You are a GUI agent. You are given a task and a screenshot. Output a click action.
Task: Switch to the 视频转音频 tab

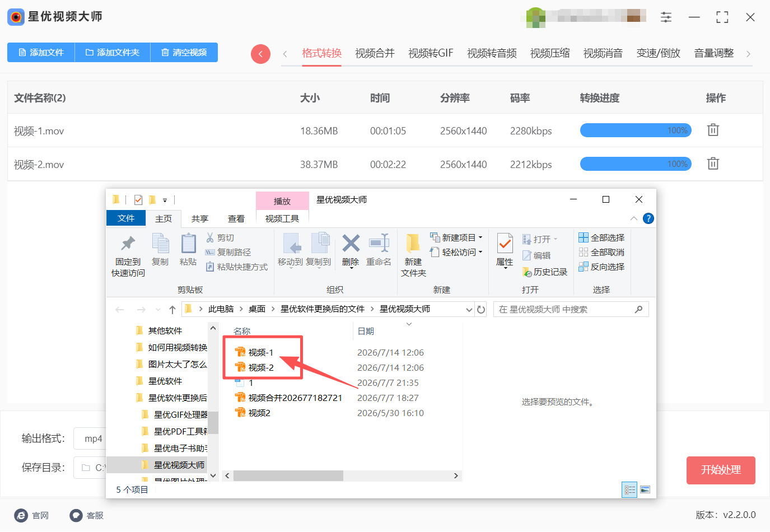(x=492, y=53)
